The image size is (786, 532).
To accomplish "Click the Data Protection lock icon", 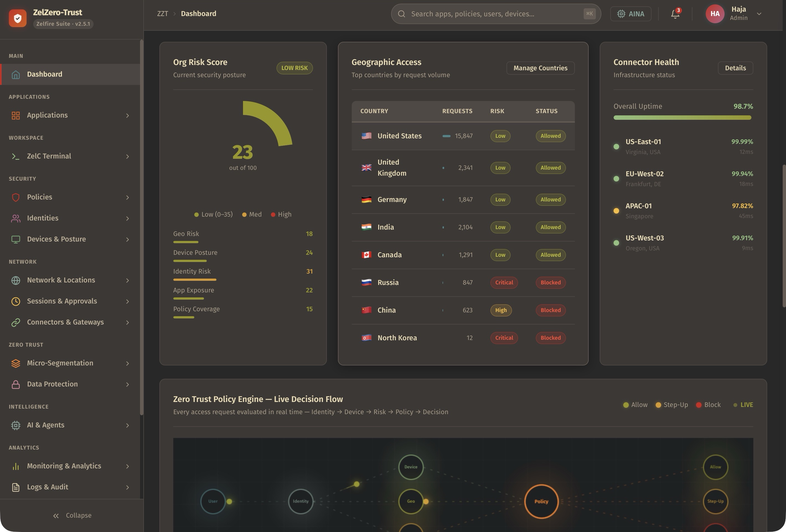I will point(15,384).
